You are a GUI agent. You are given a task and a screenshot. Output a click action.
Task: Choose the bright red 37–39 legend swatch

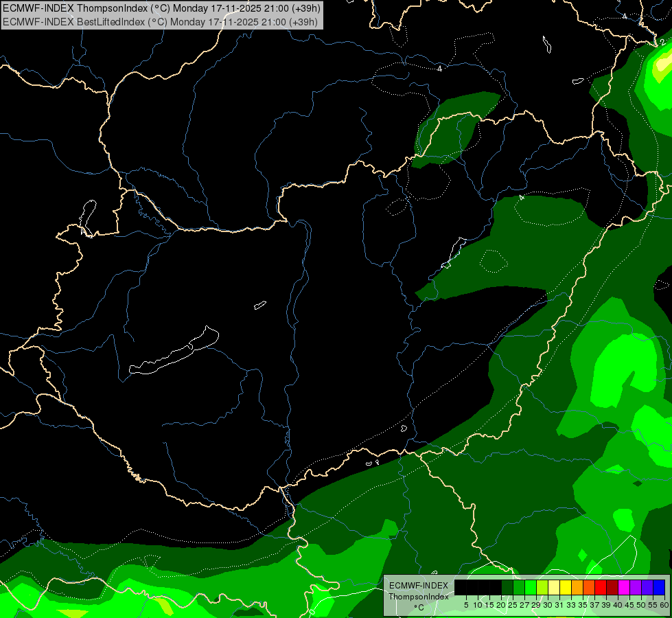601,587
